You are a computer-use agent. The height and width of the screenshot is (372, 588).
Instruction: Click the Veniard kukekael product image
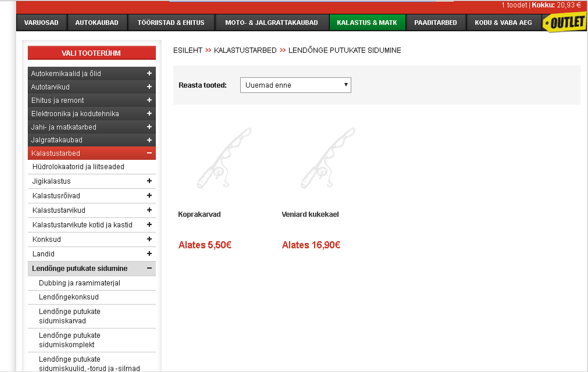[x=327, y=158]
